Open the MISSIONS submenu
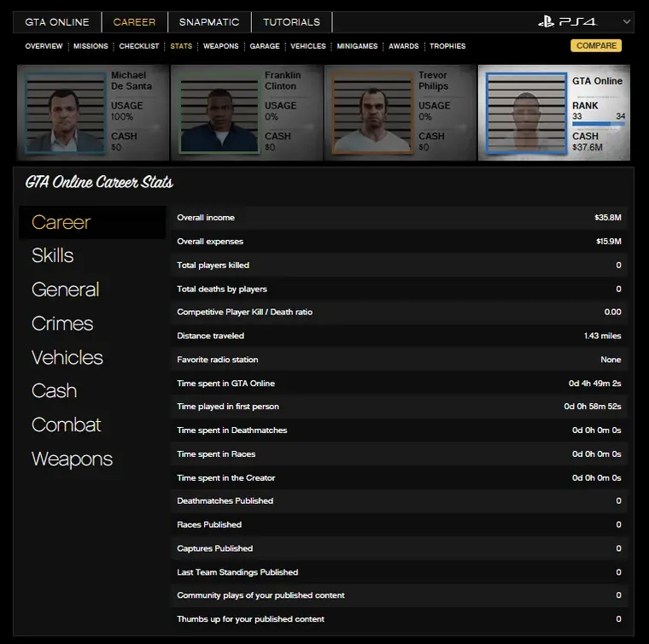The width and height of the screenshot is (649, 644). (x=91, y=46)
